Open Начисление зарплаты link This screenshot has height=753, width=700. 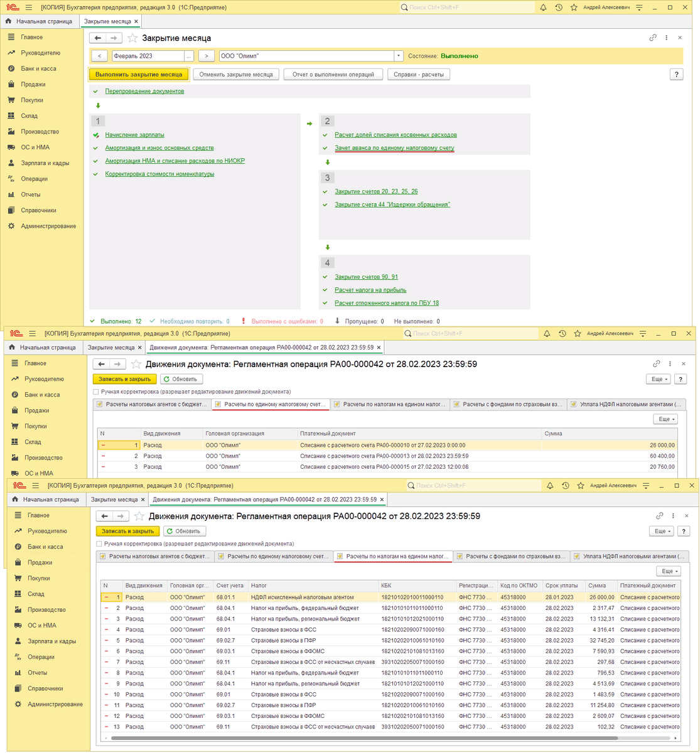[134, 135]
